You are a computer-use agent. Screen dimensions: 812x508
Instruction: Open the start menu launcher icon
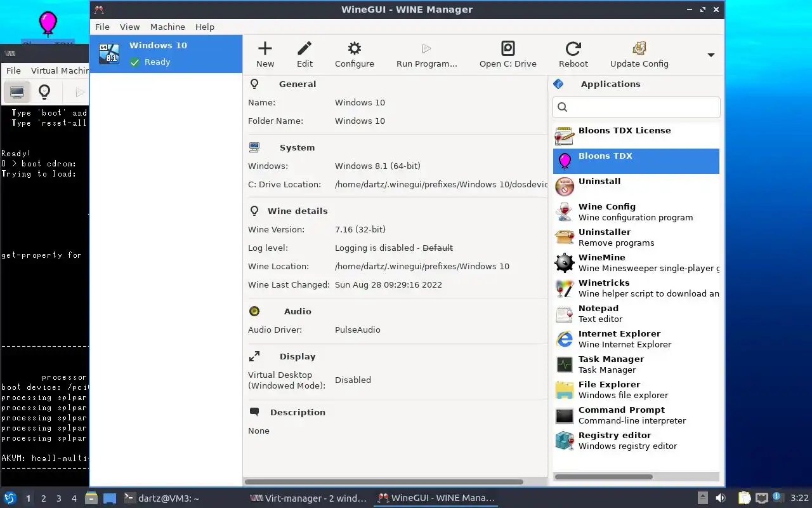(10, 498)
